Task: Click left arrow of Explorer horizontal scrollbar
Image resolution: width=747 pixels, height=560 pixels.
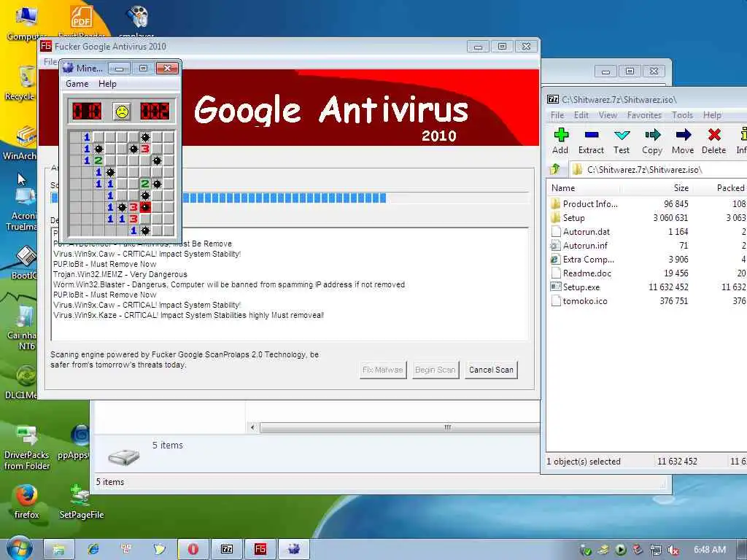Action: coord(252,427)
